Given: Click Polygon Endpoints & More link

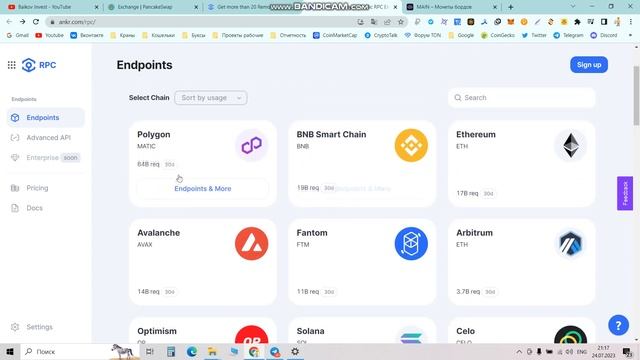Looking at the screenshot, I should coord(203,189).
